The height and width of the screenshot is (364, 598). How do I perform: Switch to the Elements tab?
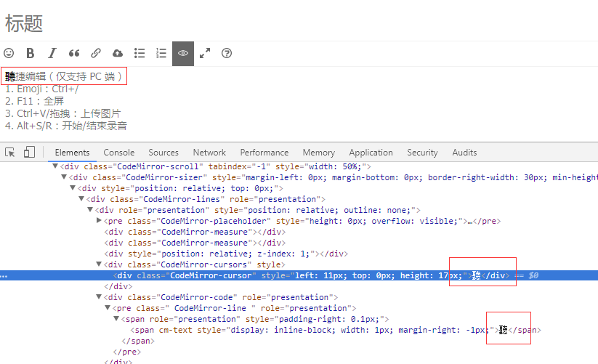click(72, 153)
